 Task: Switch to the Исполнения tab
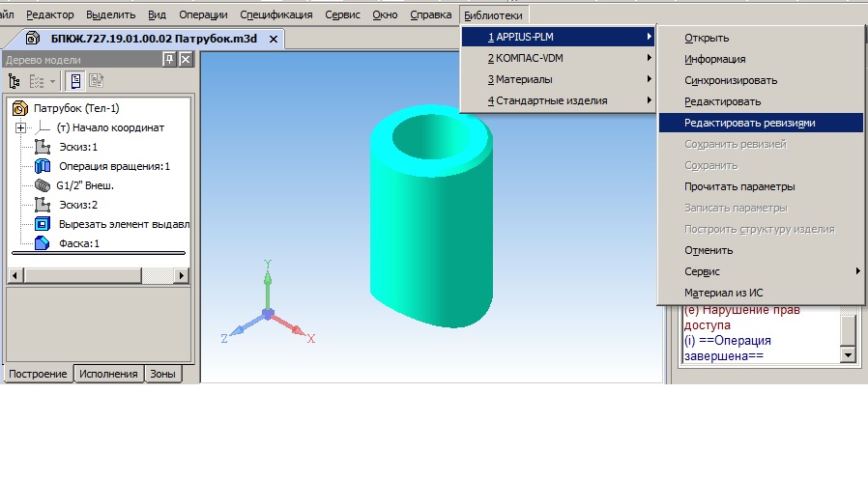click(108, 374)
